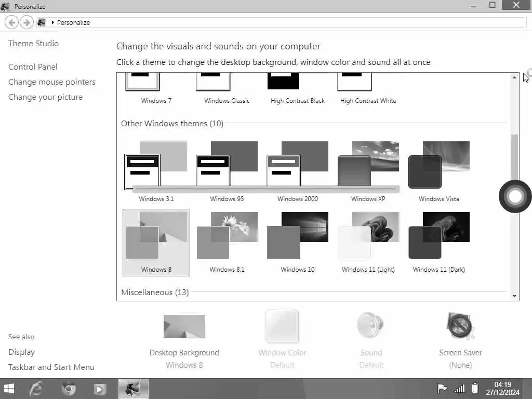Open the Control Panel link
Screen dimensions: 532x399
click(33, 67)
